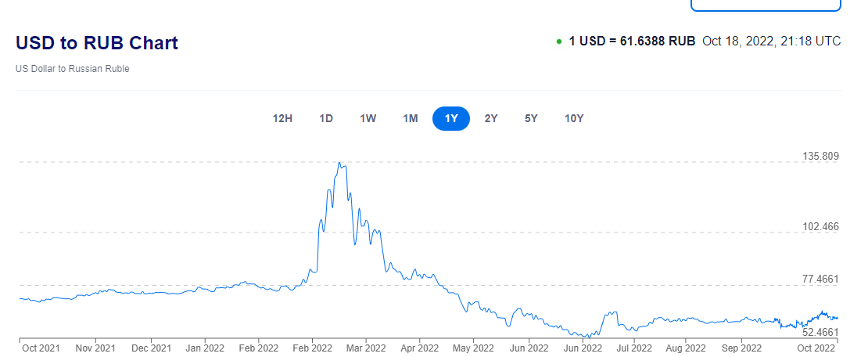Click the USD to RUB Chart heading
This screenshot has height=357, width=868.
click(97, 43)
